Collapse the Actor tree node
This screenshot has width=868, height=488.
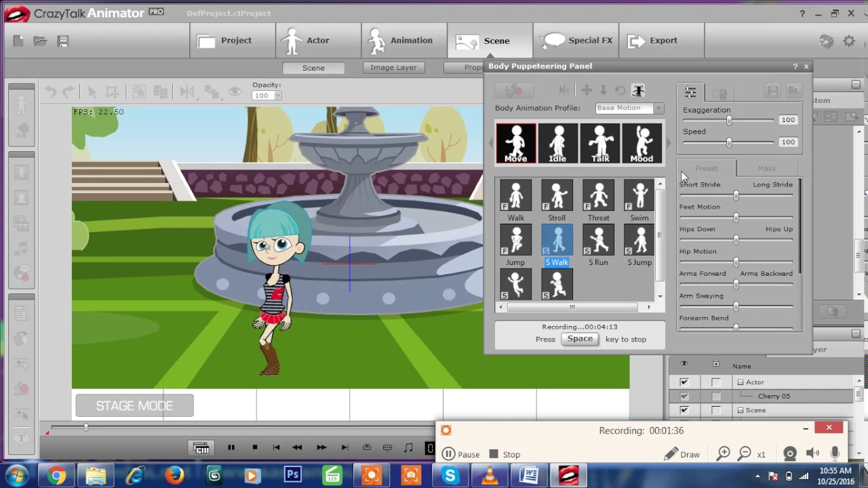[x=741, y=382]
